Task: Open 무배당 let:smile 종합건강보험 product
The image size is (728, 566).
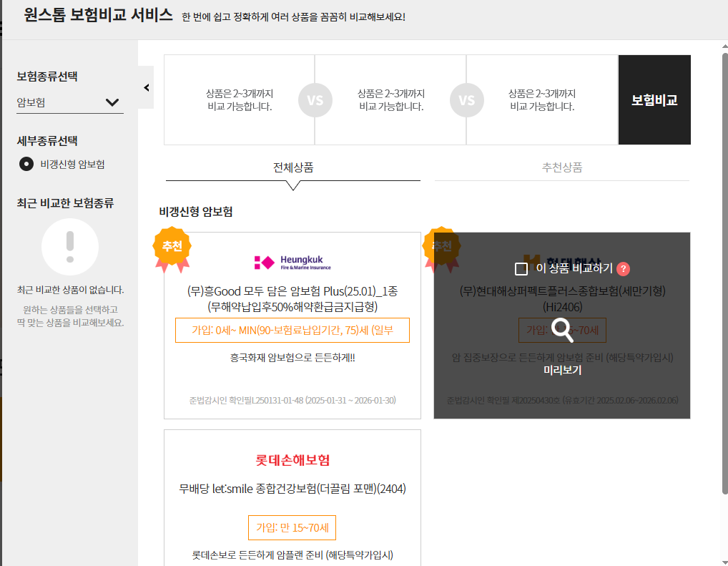Action: tap(292, 489)
